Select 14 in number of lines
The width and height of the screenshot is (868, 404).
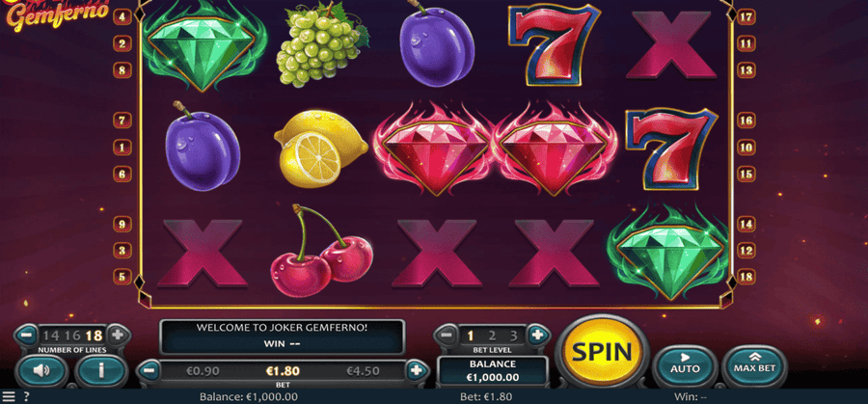point(51,336)
